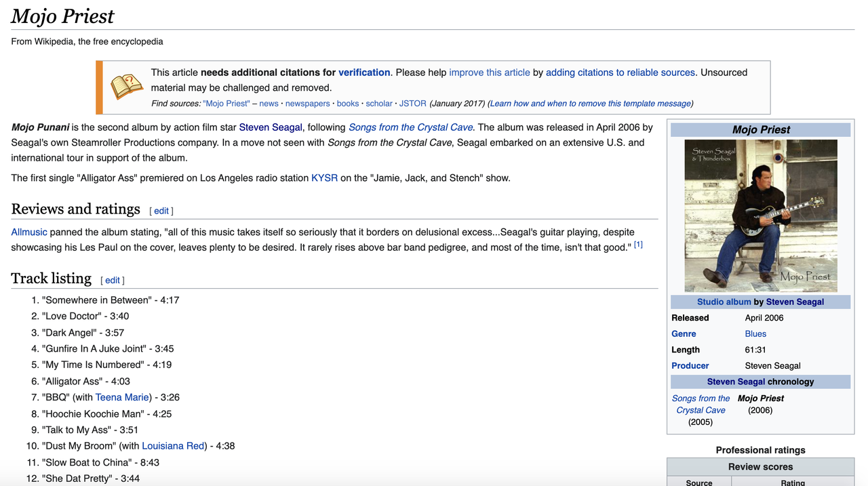
Task: Select the Professional ratings caption
Action: click(x=761, y=450)
